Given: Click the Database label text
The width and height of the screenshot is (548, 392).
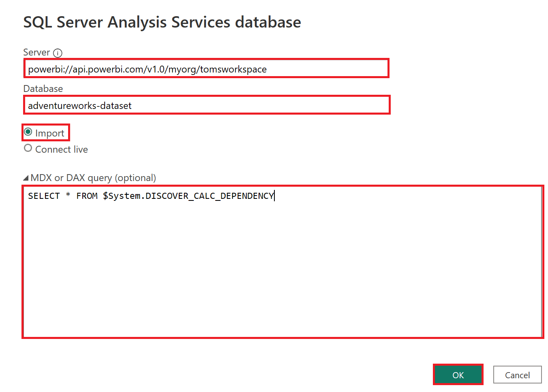Looking at the screenshot, I should tap(43, 88).
